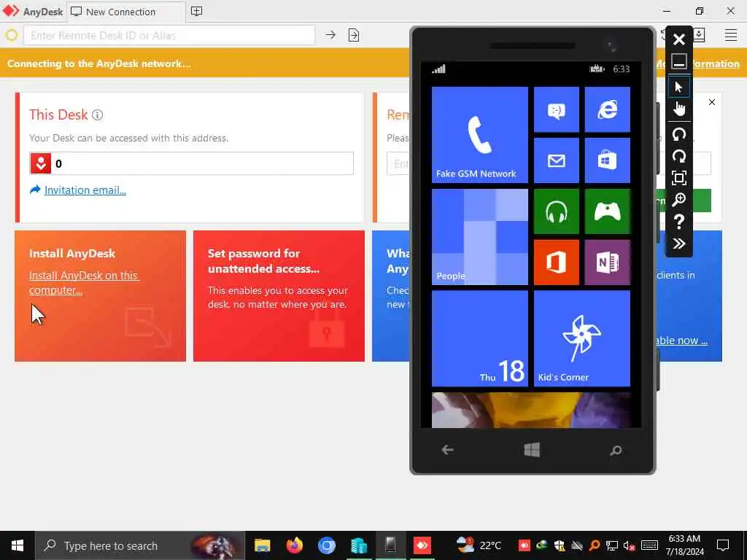Open emulator help question mark
747x560 pixels.
point(679,222)
